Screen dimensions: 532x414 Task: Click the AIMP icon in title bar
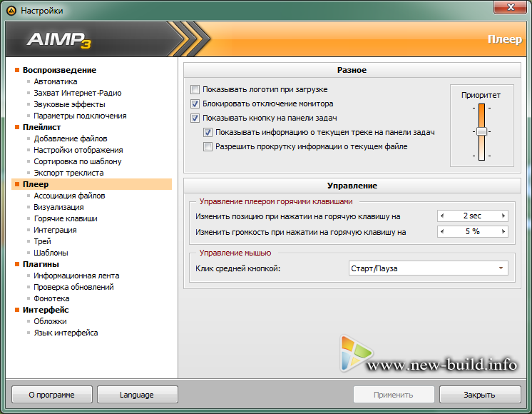coord(11,11)
